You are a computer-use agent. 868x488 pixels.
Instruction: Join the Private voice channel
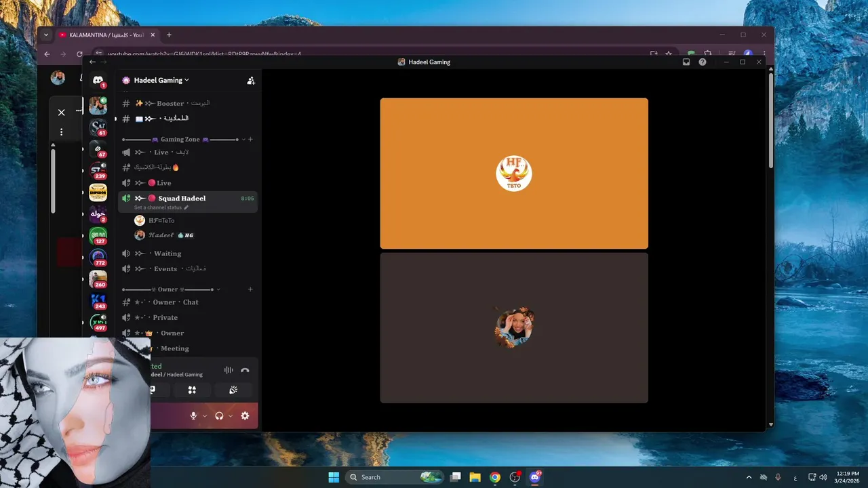point(188,317)
